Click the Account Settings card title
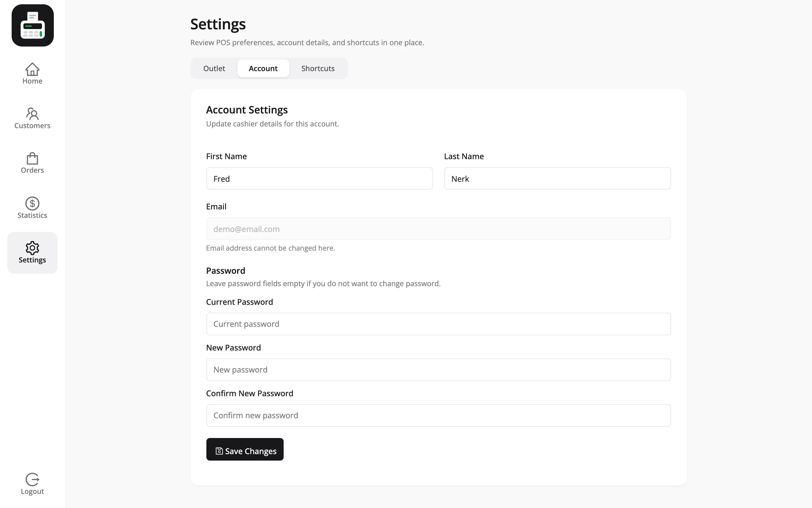The height and width of the screenshot is (508, 812). point(247,110)
